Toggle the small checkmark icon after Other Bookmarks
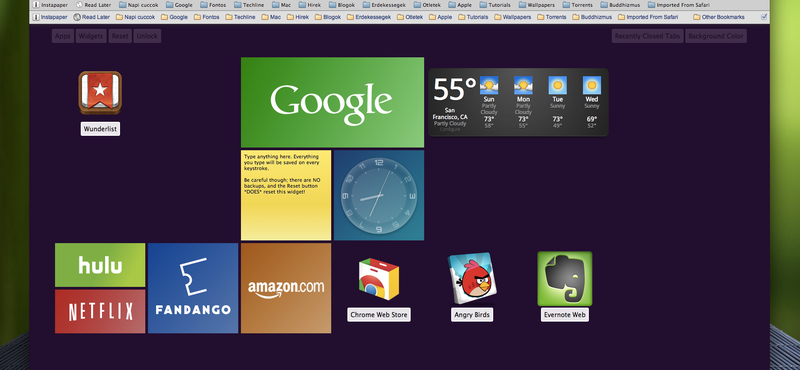The width and height of the screenshot is (800, 370). (764, 17)
